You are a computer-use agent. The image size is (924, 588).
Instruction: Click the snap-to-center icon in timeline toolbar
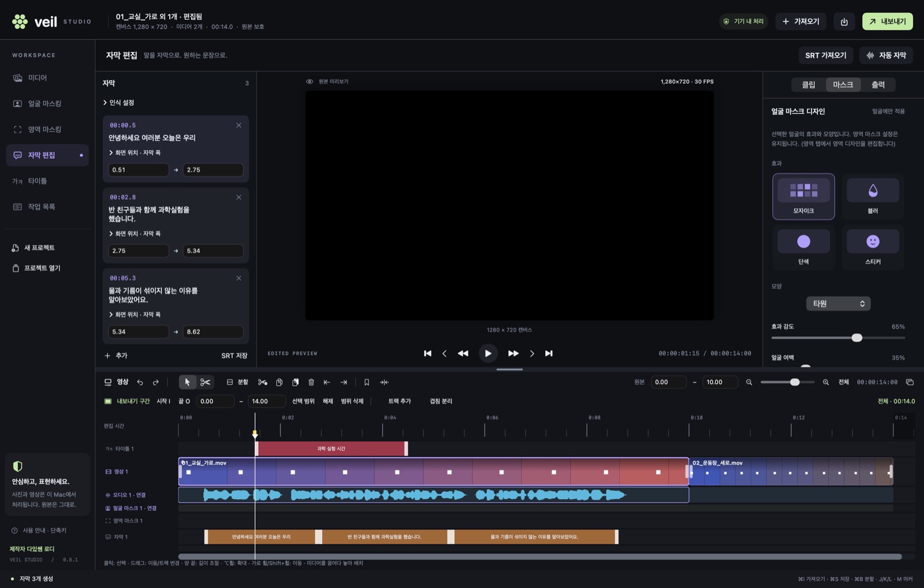coord(384,382)
